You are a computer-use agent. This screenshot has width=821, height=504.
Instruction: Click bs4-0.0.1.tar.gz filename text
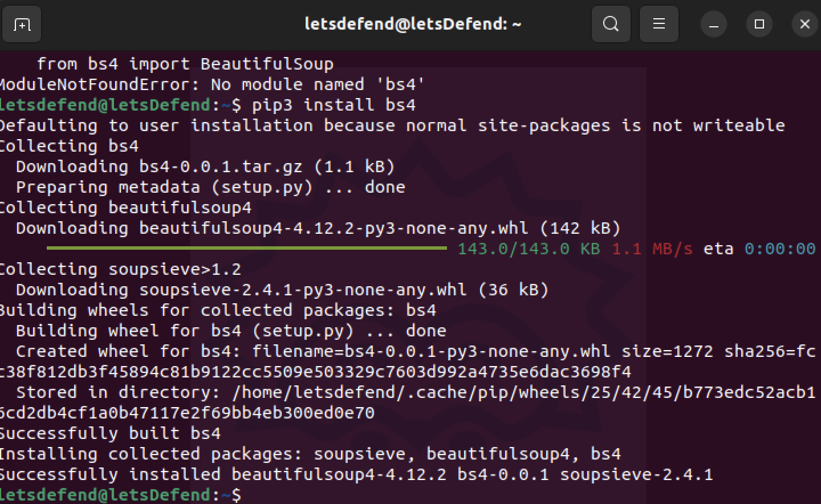(221, 166)
